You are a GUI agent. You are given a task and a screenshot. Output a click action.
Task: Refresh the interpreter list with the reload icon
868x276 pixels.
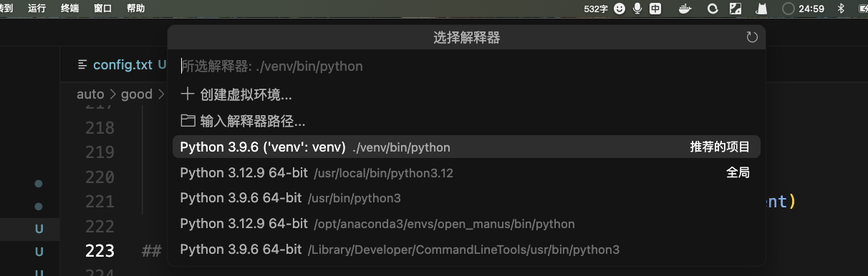click(x=752, y=37)
